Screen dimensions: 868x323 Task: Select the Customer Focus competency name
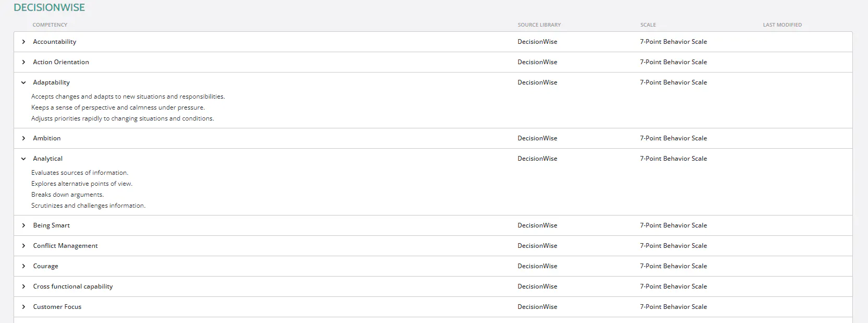point(57,307)
